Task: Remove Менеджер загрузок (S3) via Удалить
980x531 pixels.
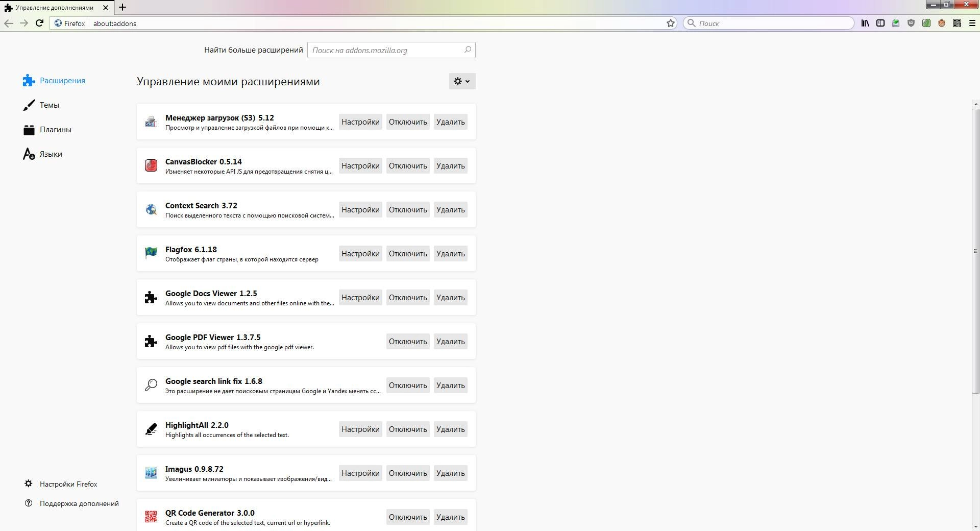Action: click(x=451, y=122)
